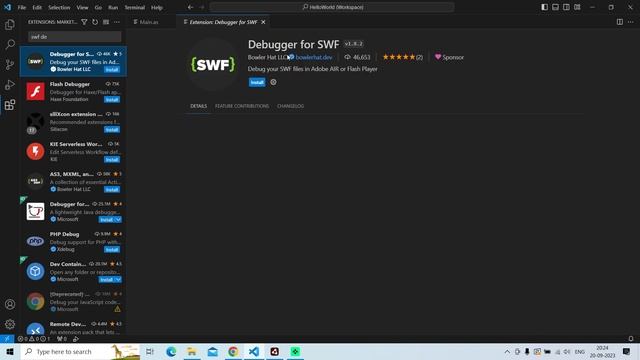Open the Terminal menu
640x360 pixels.
click(x=135, y=7)
